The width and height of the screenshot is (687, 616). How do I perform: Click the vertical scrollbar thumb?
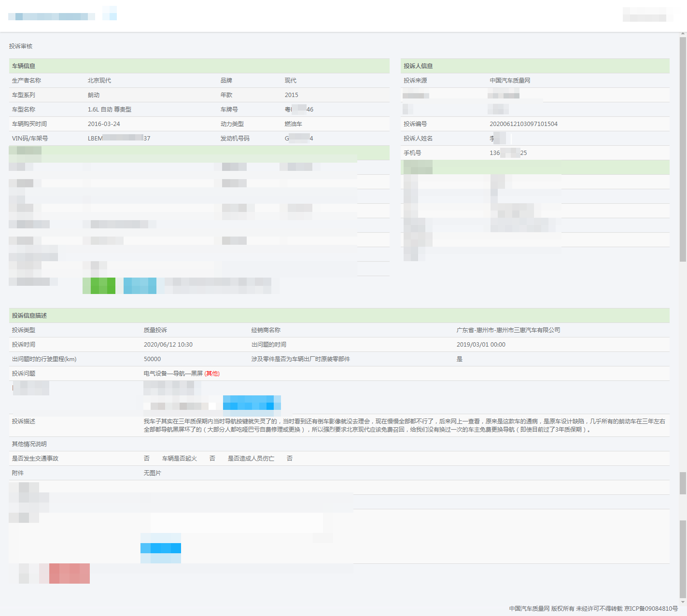[683, 150]
